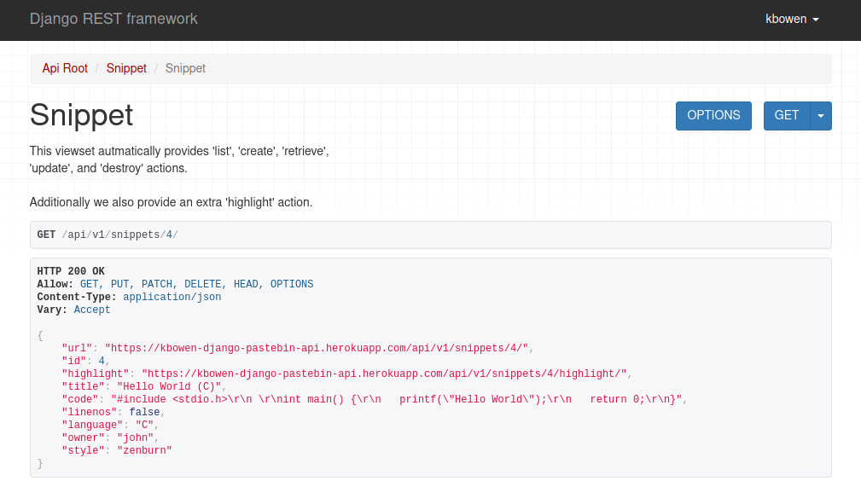The image size is (861, 504).
Task: Click the Snippet page heading
Action: tap(81, 115)
